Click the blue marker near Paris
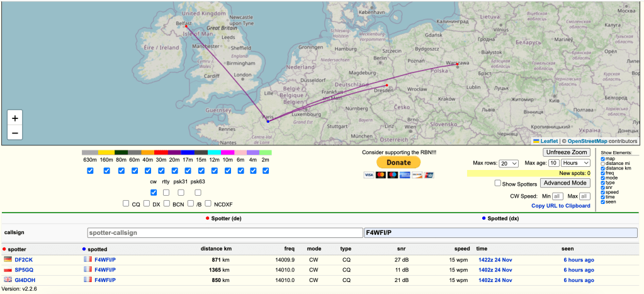 coord(268,121)
